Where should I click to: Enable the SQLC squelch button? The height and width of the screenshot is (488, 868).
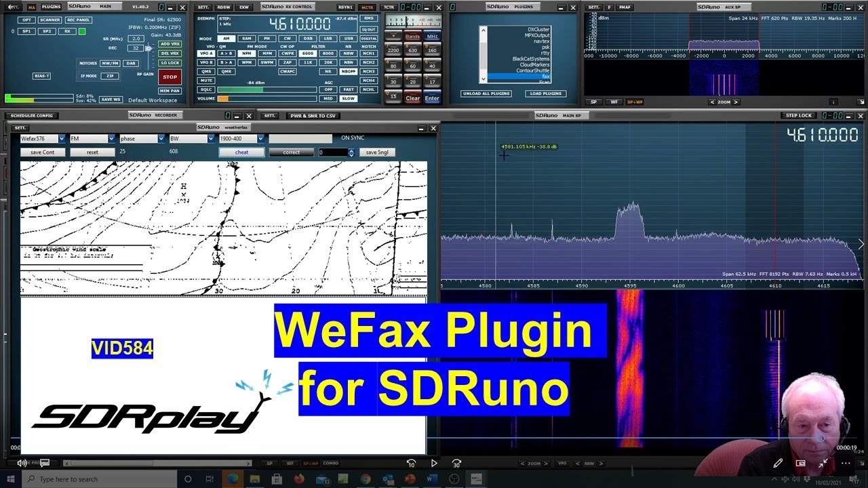click(x=205, y=89)
